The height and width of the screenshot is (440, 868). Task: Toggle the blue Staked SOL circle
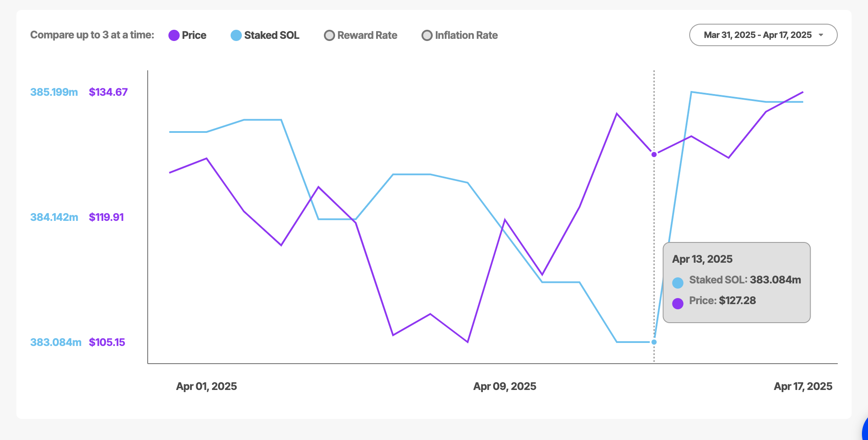[236, 35]
